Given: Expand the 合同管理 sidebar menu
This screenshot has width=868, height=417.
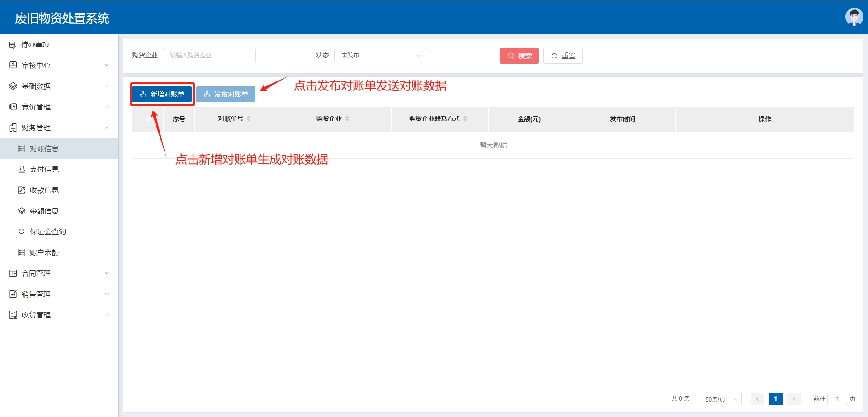Looking at the screenshot, I should click(59, 274).
